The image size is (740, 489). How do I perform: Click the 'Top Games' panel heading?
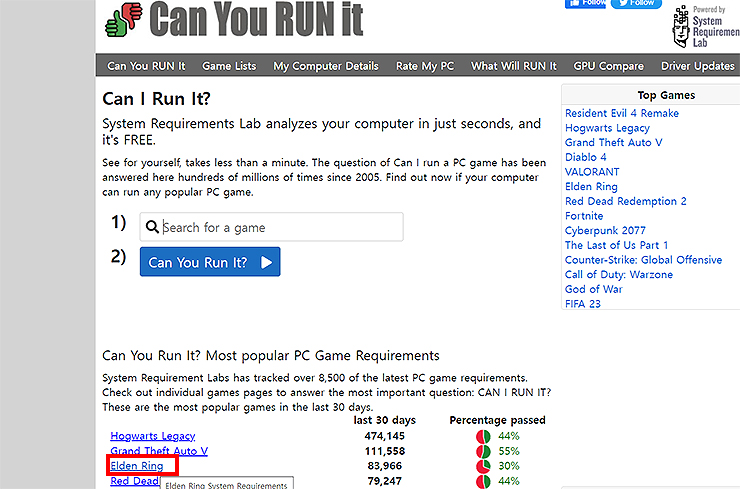[x=666, y=95]
